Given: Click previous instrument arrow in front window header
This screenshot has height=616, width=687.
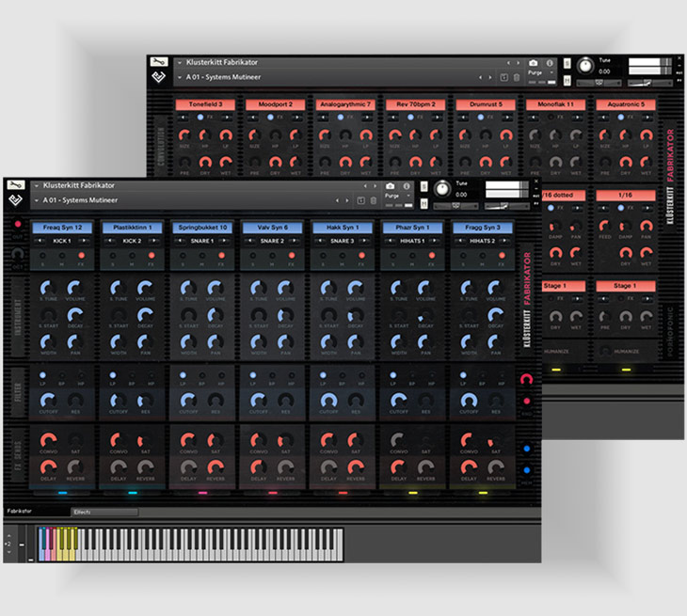Looking at the screenshot, I should [365, 186].
